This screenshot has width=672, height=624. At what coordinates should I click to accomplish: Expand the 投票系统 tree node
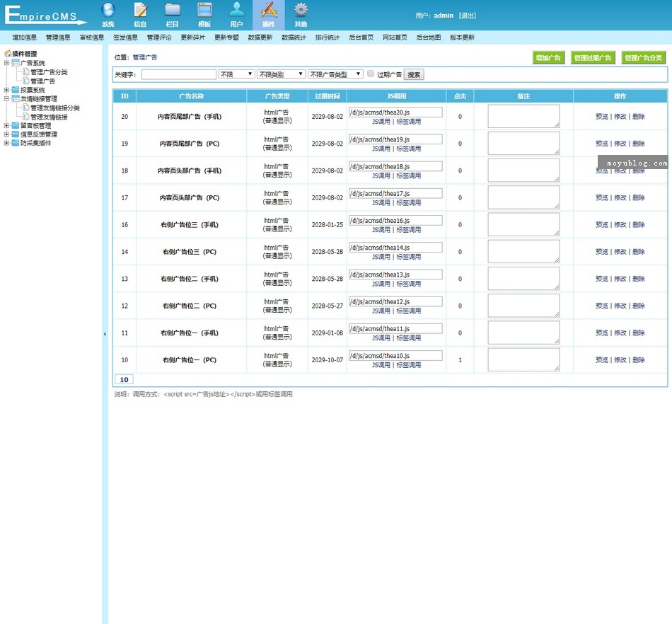point(6,90)
